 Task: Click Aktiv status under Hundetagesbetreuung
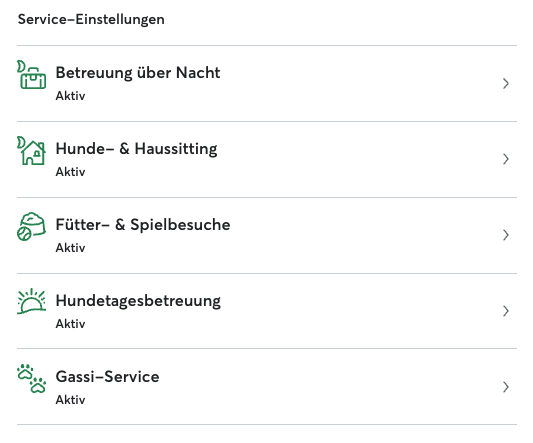point(70,324)
